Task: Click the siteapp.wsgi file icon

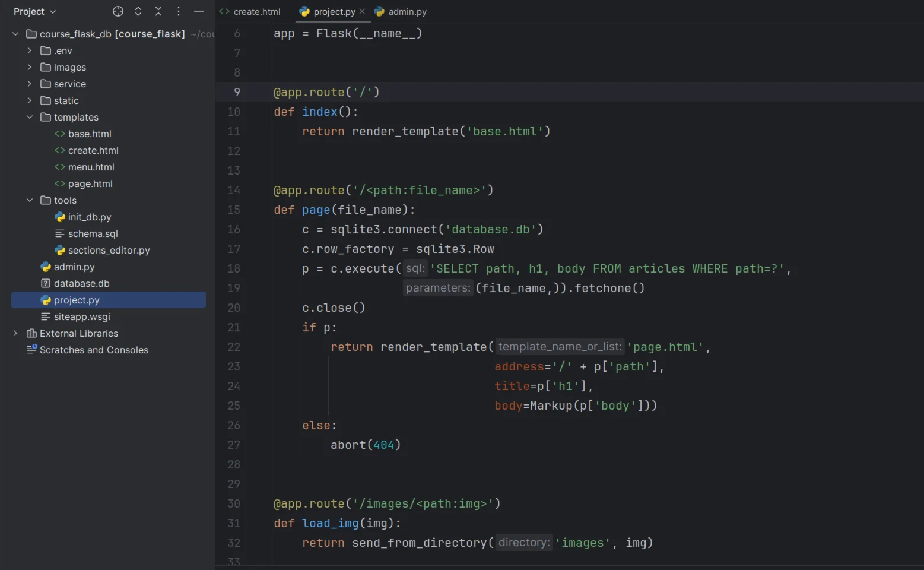Action: tap(46, 316)
